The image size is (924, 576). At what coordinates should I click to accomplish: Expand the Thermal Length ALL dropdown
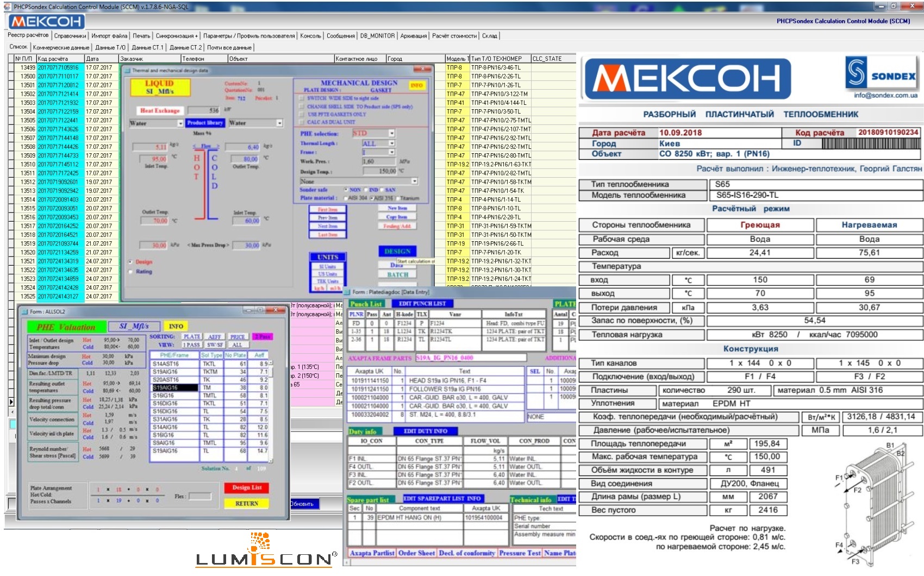coord(391,143)
